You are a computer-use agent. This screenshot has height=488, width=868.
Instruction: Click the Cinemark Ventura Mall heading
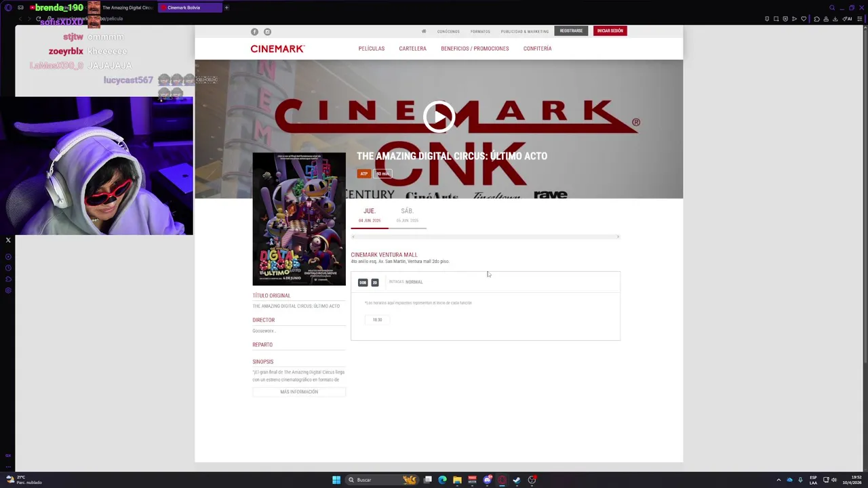coord(384,255)
